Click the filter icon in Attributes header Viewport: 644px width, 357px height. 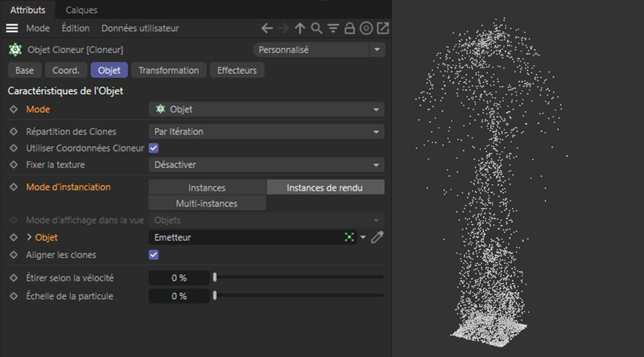332,28
